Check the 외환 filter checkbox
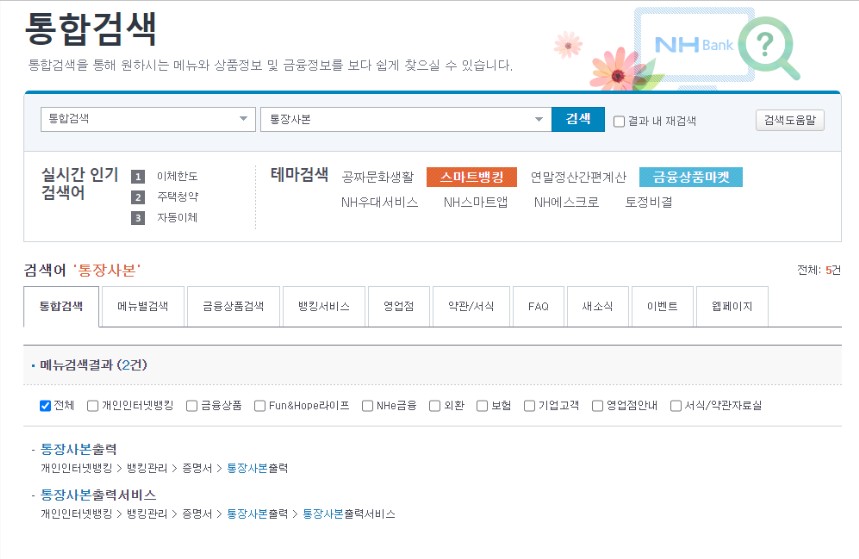This screenshot has width=859, height=559. click(435, 406)
